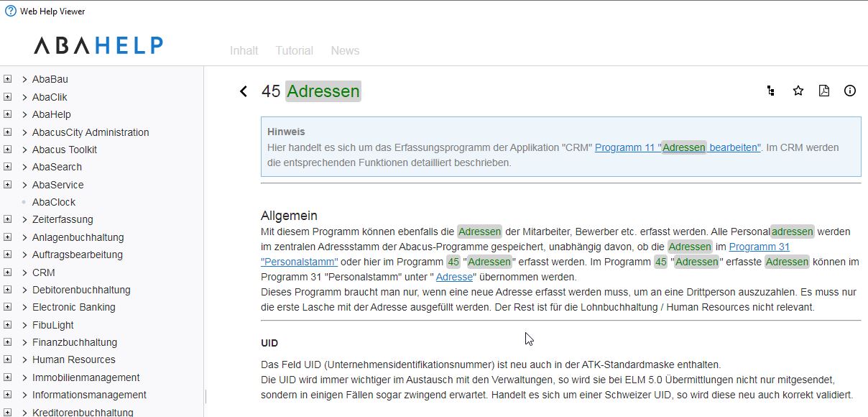This screenshot has height=417, width=868.
Task: Select AbaBau in the tree
Action: [50, 79]
